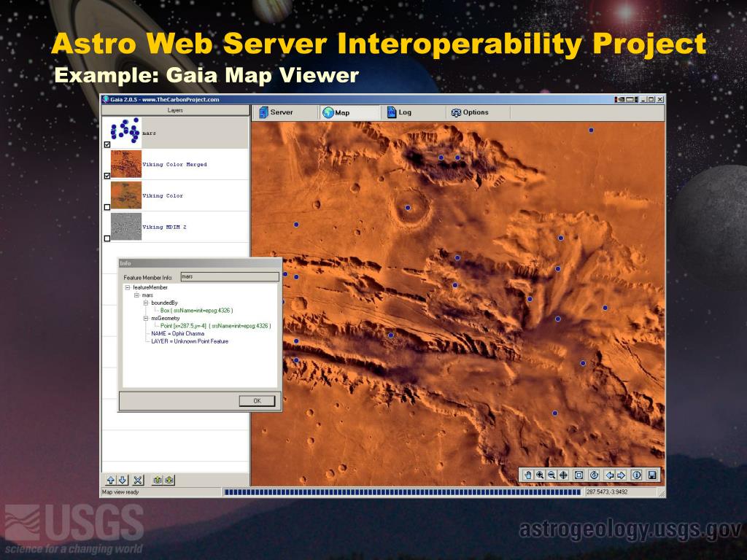747x560 pixels.
Task: Close the Gaia window
Action: click(x=659, y=99)
